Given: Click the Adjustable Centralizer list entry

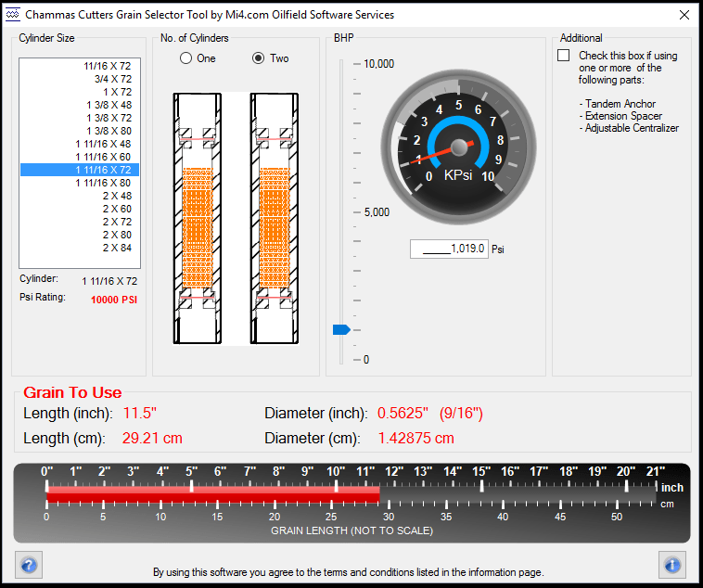Looking at the screenshot, I should 629,128.
